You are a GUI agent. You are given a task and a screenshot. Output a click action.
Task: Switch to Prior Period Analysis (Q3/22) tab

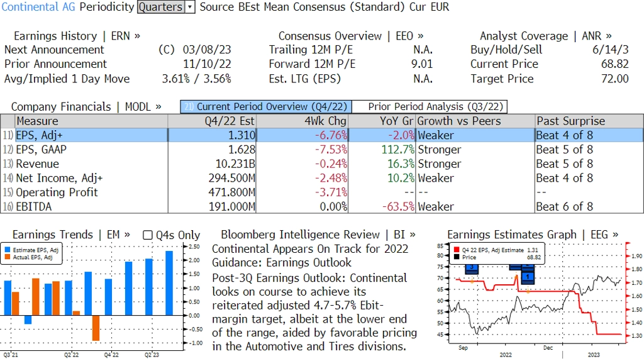(x=430, y=107)
